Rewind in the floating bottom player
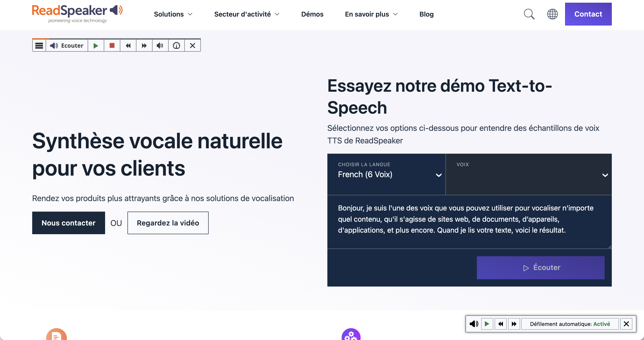This screenshot has height=340, width=644. pos(500,324)
